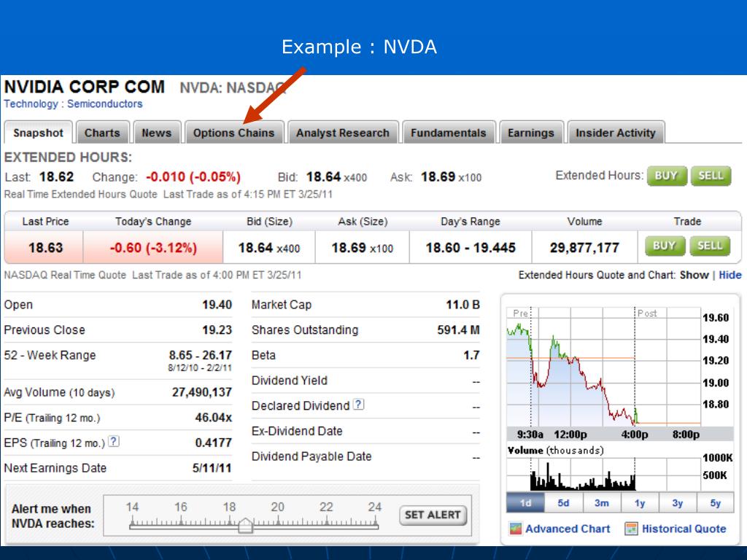Select the 1y chart range

pos(640,503)
